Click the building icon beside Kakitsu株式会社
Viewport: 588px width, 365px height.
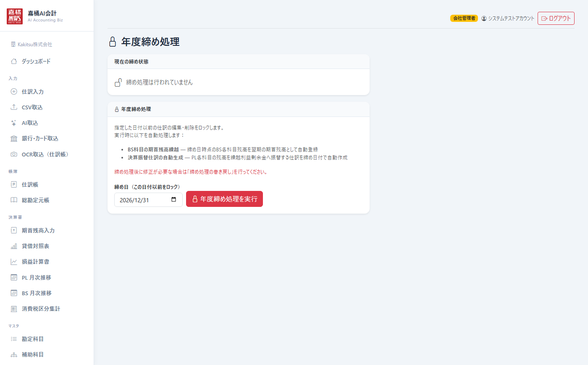(x=13, y=44)
